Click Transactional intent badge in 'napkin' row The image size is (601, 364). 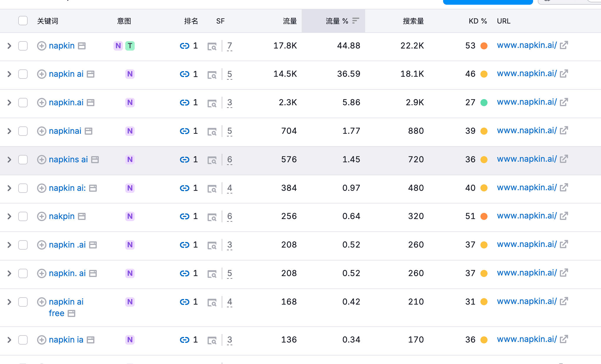click(130, 46)
